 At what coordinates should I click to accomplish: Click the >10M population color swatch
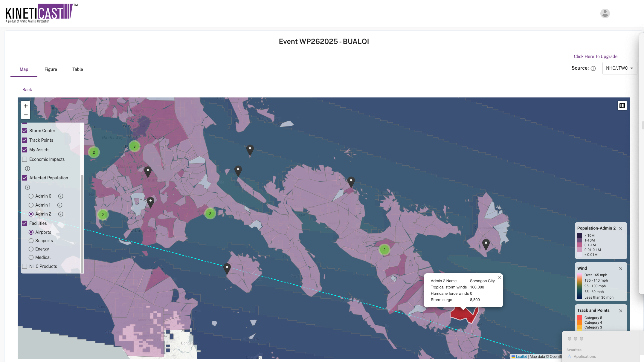(580, 236)
